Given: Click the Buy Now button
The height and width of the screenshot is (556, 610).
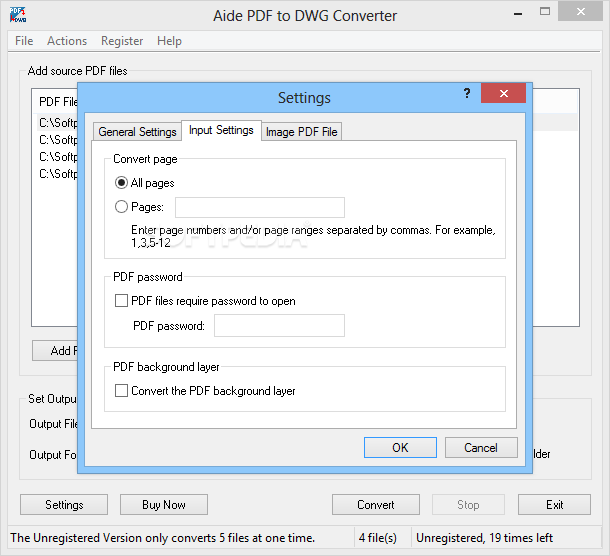Looking at the screenshot, I should pyautogui.click(x=164, y=505).
